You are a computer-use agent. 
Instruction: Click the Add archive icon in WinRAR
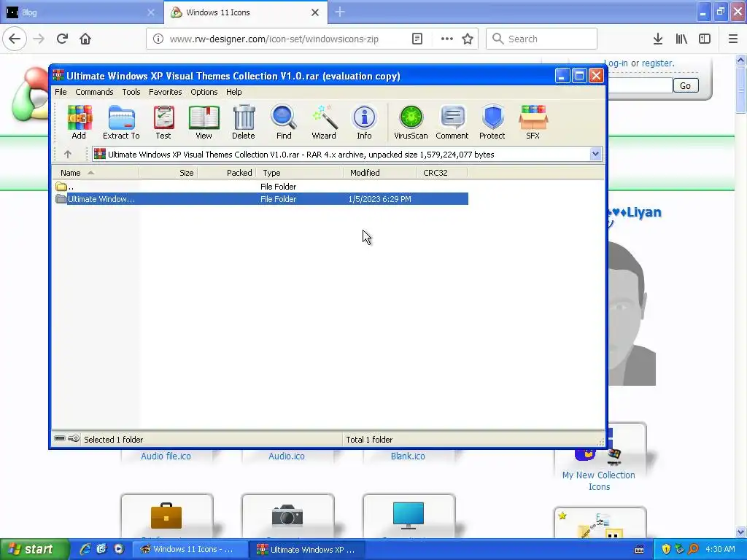click(79, 122)
